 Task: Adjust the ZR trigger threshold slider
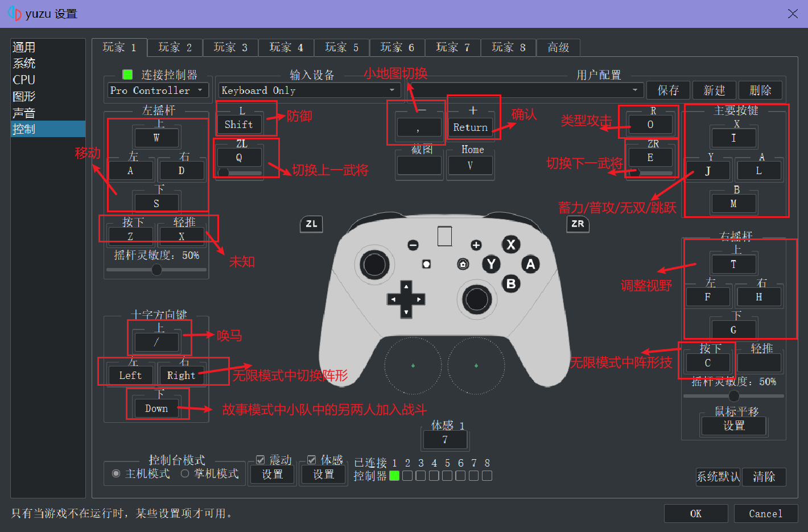coord(650,172)
